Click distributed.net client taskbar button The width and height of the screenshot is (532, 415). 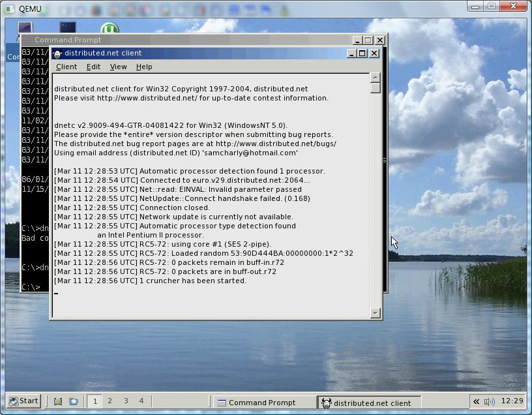coord(369,403)
